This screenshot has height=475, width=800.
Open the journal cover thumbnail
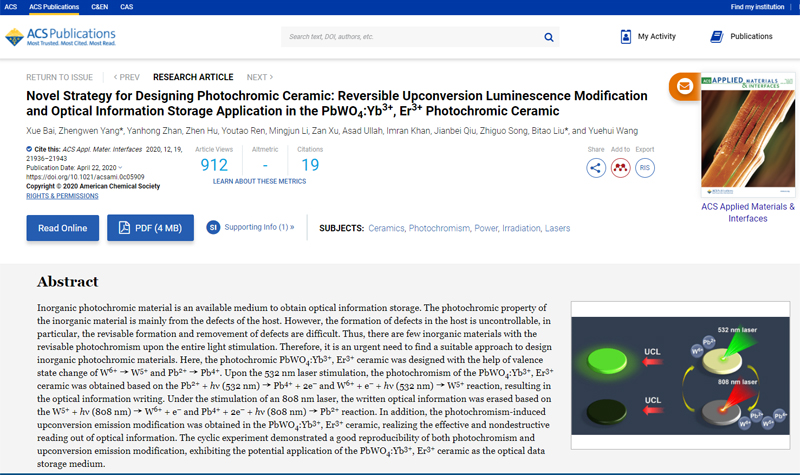(748, 135)
